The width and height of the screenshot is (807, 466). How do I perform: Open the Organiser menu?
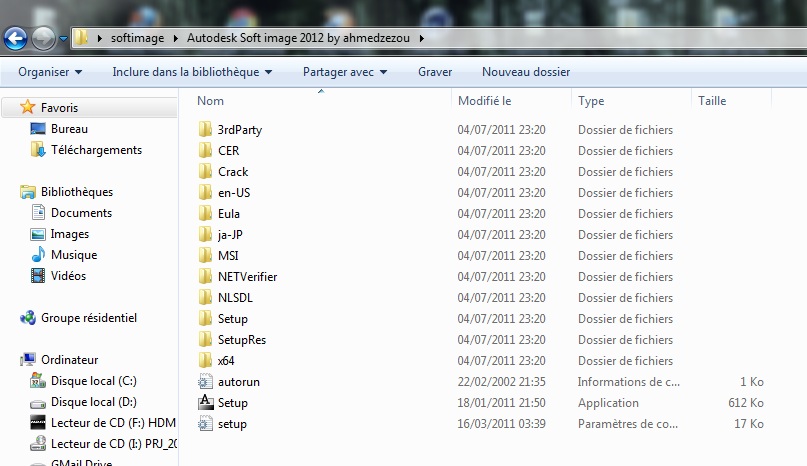50,72
